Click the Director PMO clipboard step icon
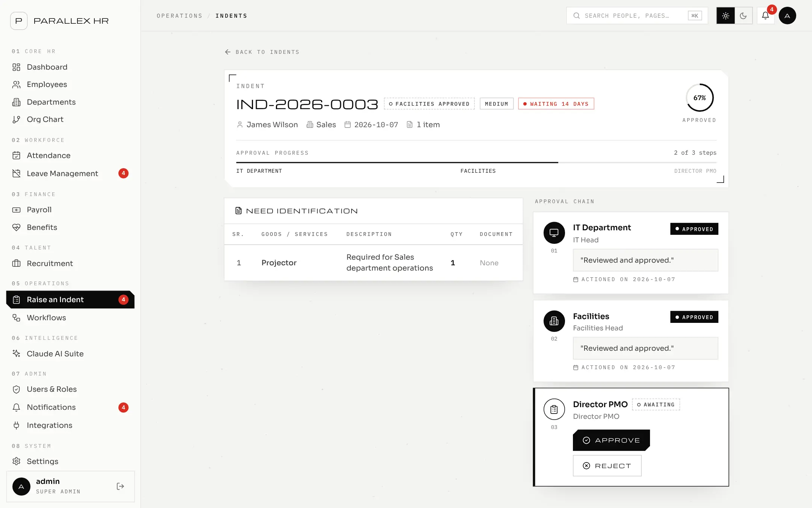This screenshot has width=812, height=508. pos(554,409)
